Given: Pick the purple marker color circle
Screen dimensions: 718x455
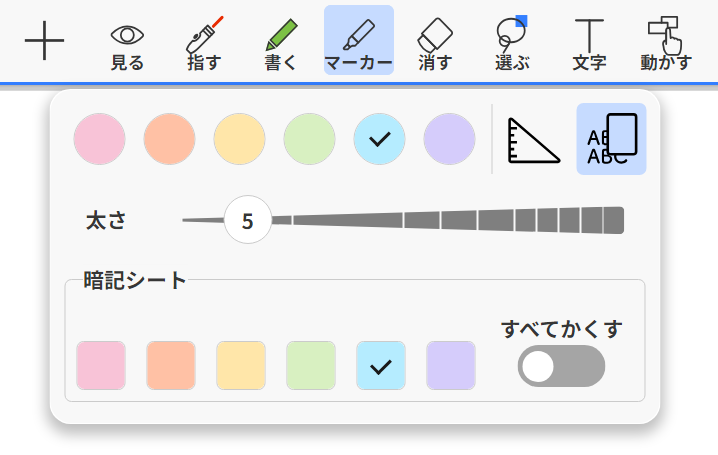Looking at the screenshot, I should point(449,139).
